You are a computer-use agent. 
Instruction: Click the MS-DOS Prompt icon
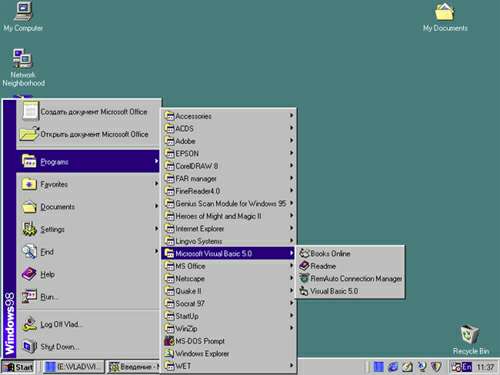169,341
